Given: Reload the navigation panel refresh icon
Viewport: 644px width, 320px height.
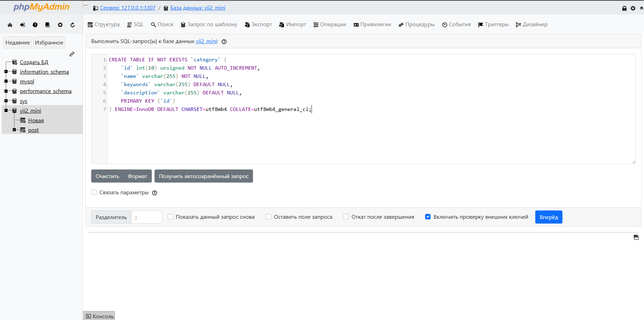Looking at the screenshot, I should (73, 25).
